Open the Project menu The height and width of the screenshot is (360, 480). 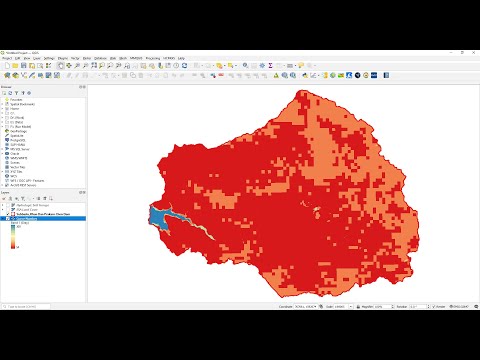[x=7, y=58]
